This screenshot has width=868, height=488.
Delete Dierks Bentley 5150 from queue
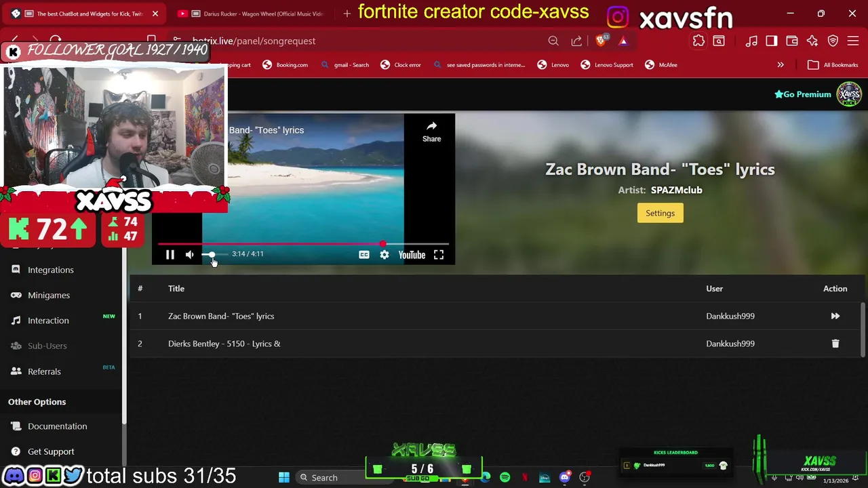[835, 344]
